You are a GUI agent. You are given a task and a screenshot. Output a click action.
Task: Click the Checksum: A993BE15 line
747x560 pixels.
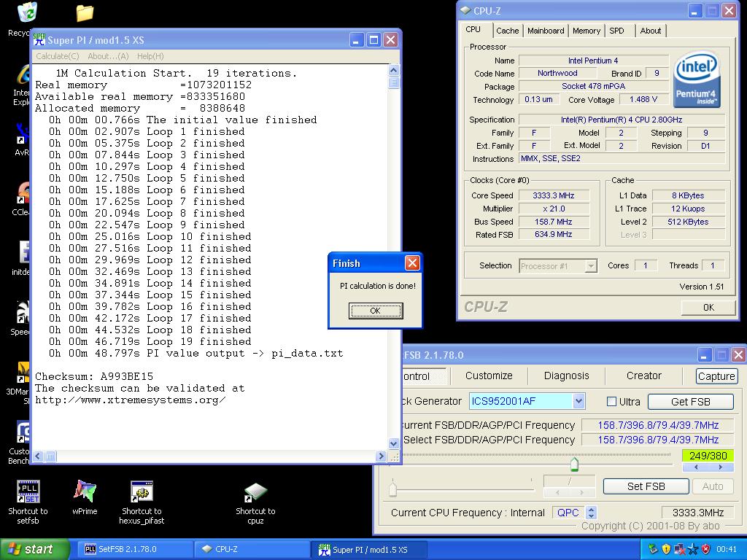click(94, 376)
